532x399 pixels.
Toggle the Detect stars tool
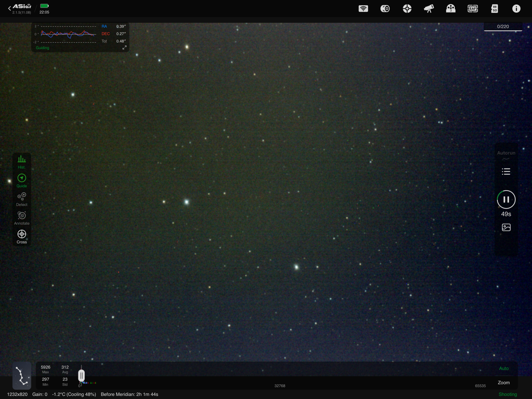click(22, 199)
